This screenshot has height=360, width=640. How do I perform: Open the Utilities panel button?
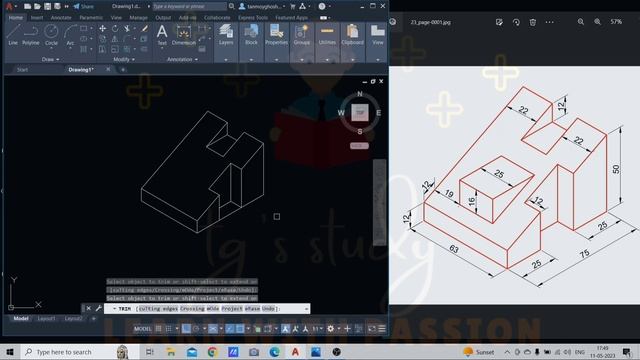point(327,34)
